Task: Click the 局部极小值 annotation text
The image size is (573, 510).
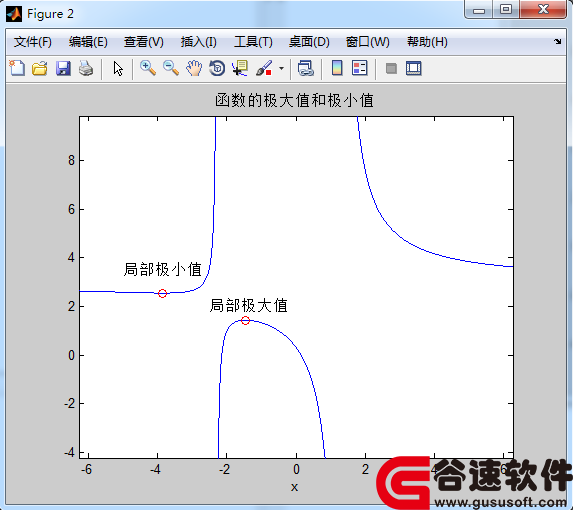Action: (163, 270)
